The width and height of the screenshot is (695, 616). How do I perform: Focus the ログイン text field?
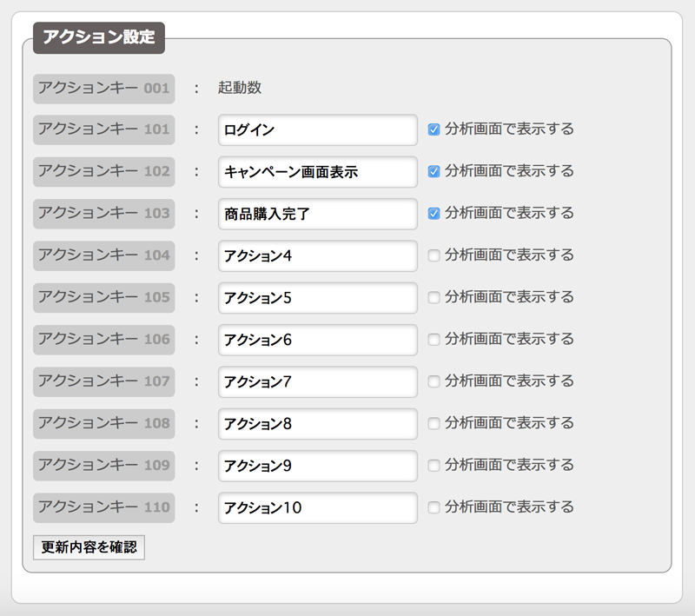click(x=318, y=129)
